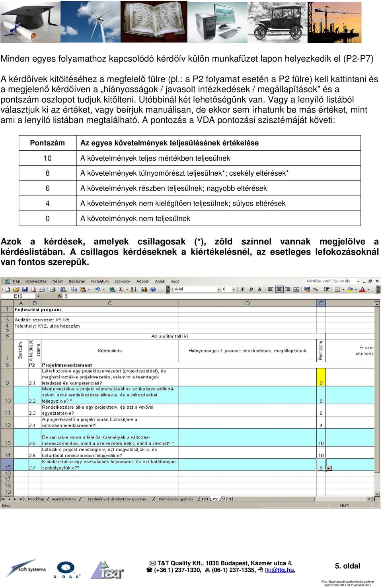Open the Beszúrás menu

click(77, 281)
